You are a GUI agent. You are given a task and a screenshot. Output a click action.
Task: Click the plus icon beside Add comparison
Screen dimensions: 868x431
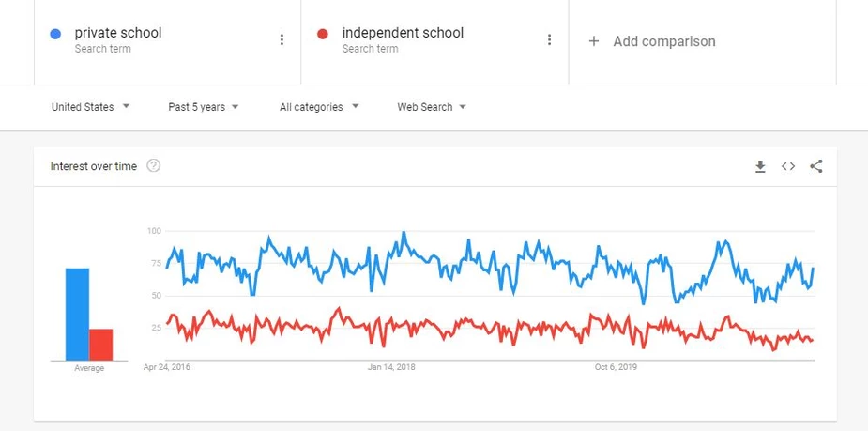click(x=593, y=41)
